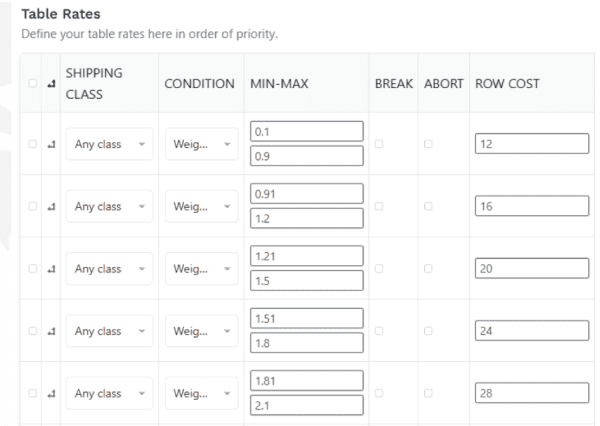Check the Abort box for the row costing 16
The width and height of the screenshot is (600, 426).
(x=428, y=206)
